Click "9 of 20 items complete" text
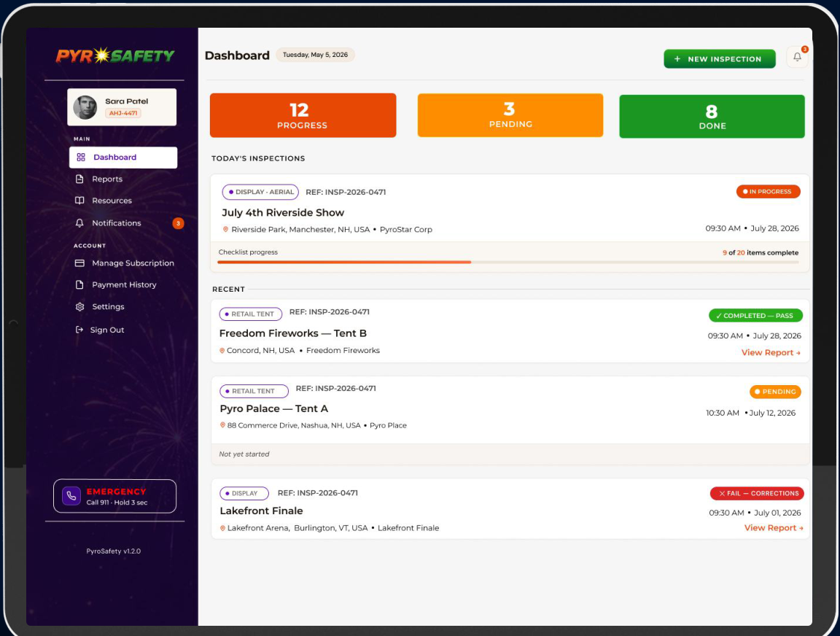The image size is (840, 636). pyautogui.click(x=761, y=252)
